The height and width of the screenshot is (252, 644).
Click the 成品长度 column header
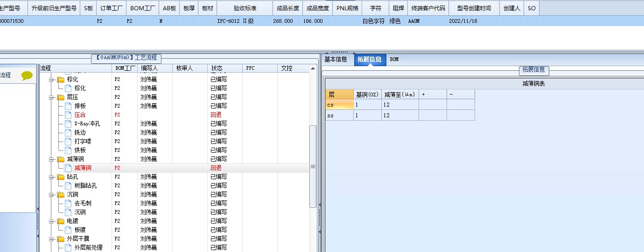[288, 8]
